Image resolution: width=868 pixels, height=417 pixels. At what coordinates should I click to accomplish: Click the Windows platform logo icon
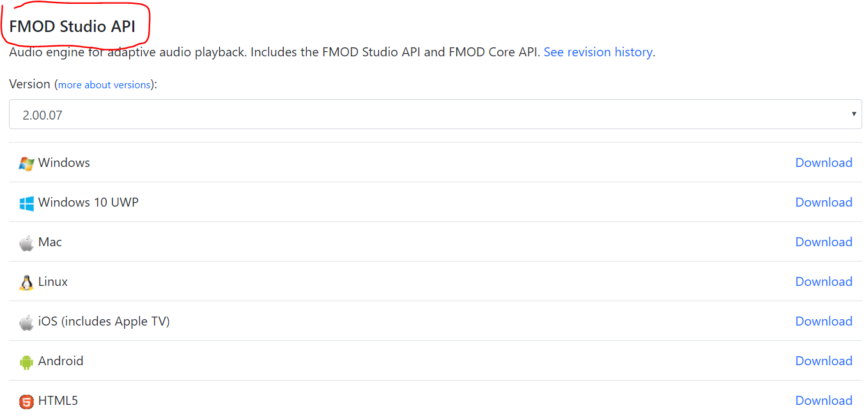click(26, 163)
